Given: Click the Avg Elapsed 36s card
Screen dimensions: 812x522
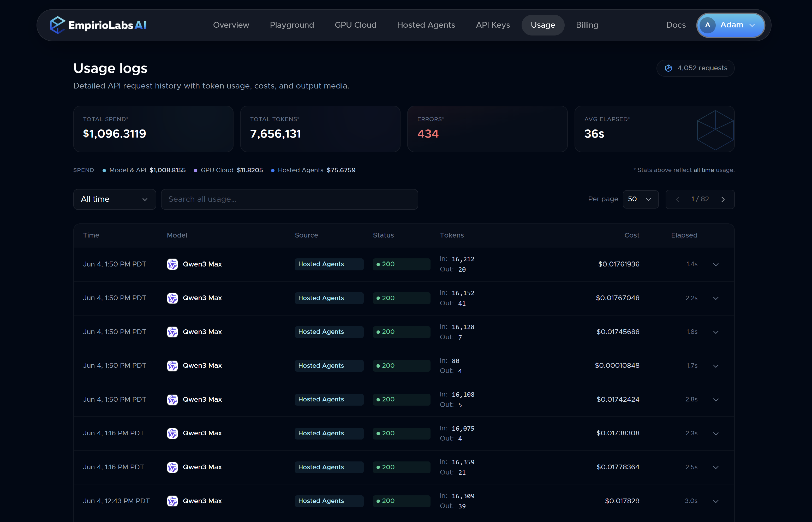Looking at the screenshot, I should pyautogui.click(x=654, y=129).
